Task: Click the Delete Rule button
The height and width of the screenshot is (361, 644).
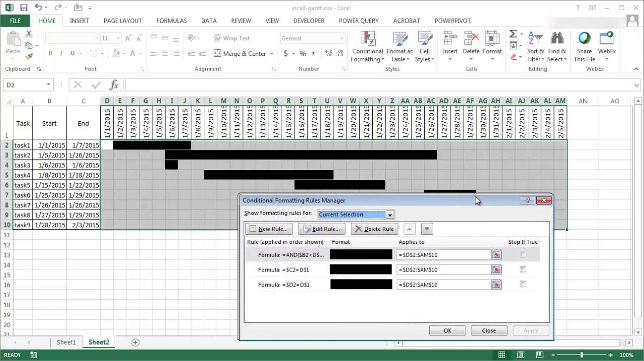Action: pyautogui.click(x=375, y=229)
